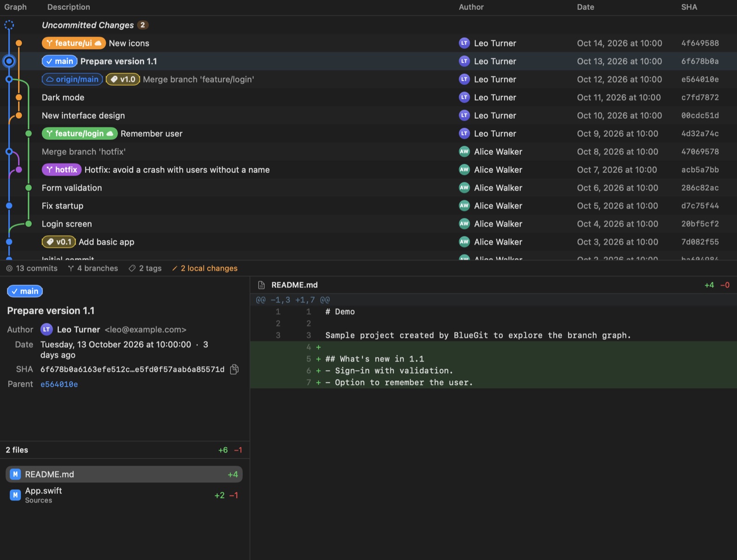Click the main badge in the details panel
Viewport: 737px width, 560px height.
[25, 291]
